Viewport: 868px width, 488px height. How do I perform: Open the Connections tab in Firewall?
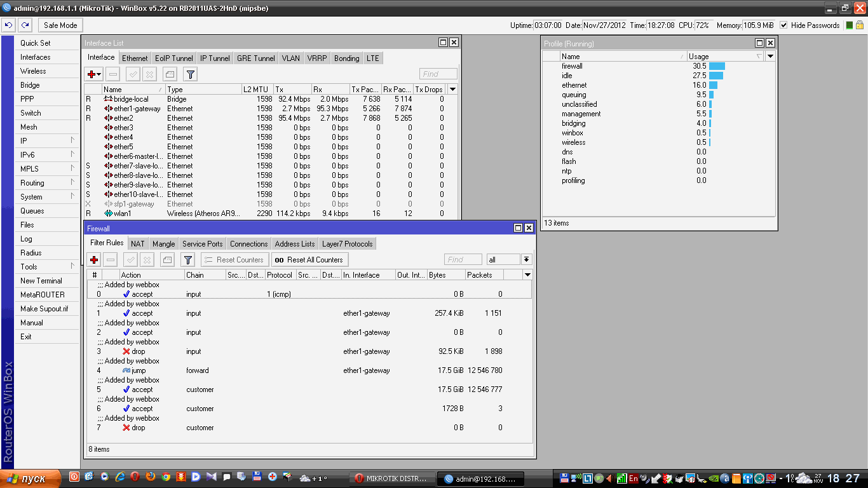249,243
